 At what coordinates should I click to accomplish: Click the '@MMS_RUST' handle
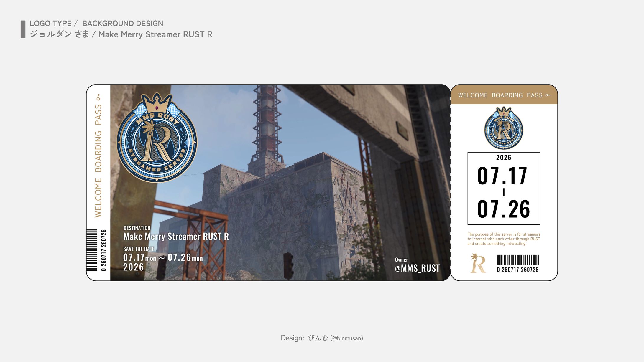[x=417, y=268]
